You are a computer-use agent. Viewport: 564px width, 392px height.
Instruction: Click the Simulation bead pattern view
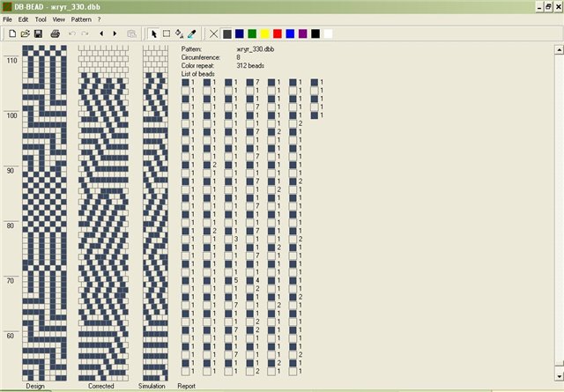pyautogui.click(x=155, y=212)
